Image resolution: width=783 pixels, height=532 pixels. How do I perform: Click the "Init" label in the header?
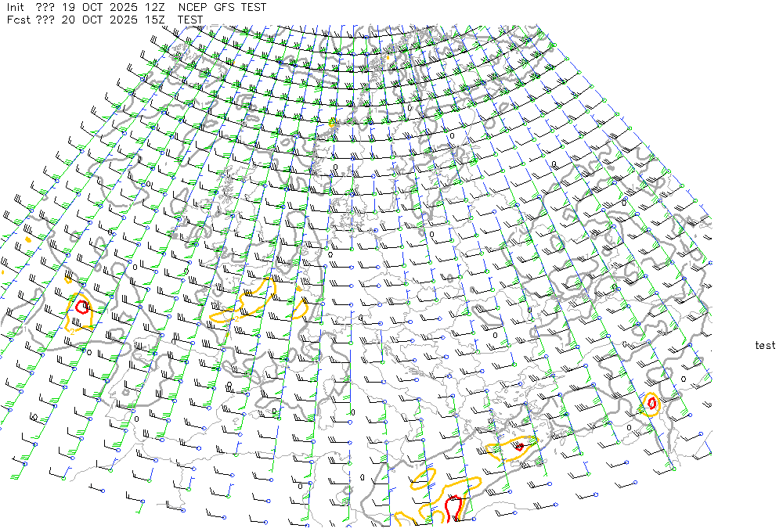tap(15, 7)
